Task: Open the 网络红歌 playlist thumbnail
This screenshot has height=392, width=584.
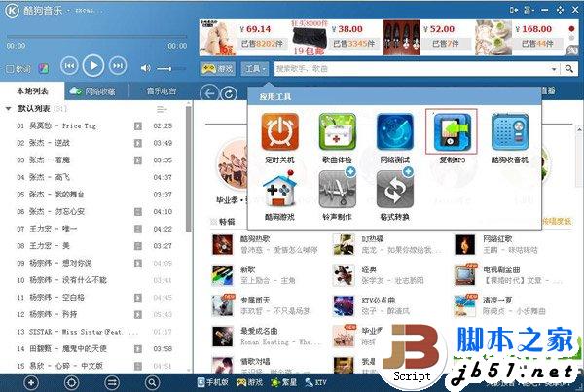Action: [465, 244]
